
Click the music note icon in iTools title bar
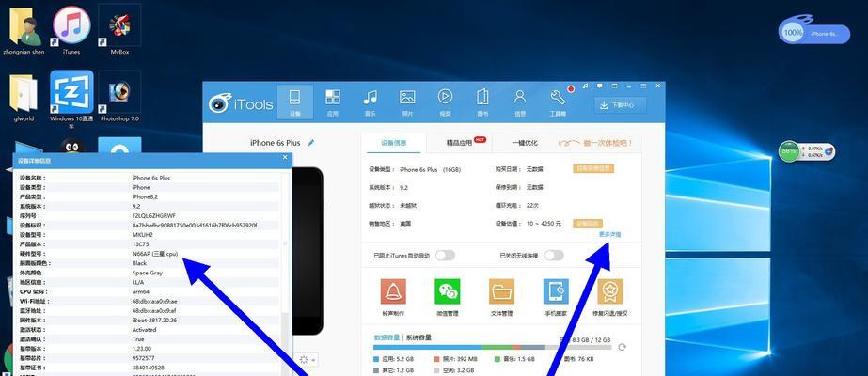pos(585,86)
